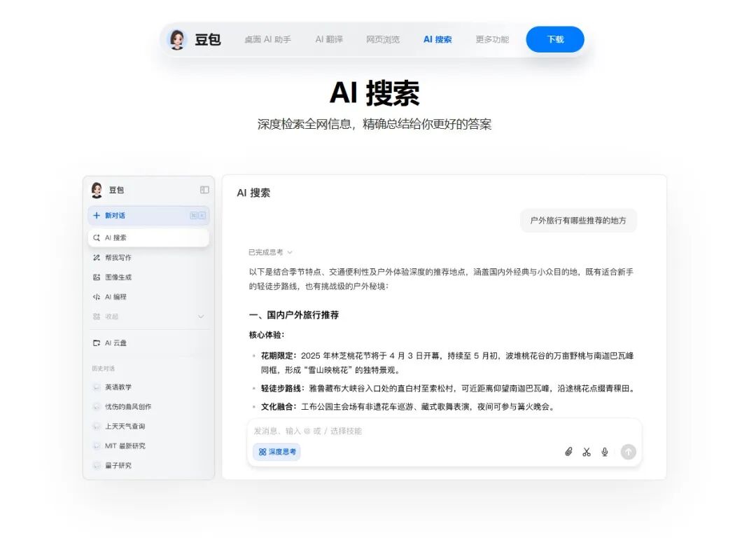The height and width of the screenshot is (538, 756).
Task: Open the 更多功能 menu
Action: (x=493, y=39)
